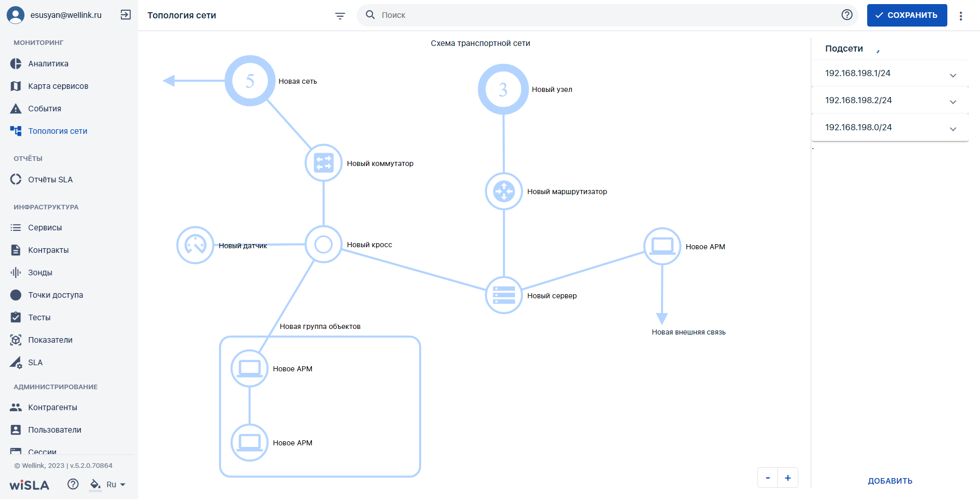Click the logout icon next to email
Screen dimensions: 980x499
point(126,15)
